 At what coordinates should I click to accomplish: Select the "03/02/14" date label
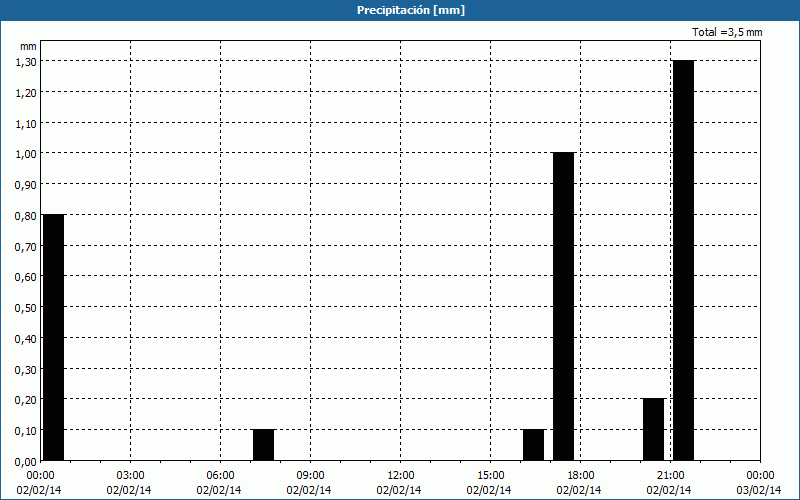pyautogui.click(x=759, y=490)
